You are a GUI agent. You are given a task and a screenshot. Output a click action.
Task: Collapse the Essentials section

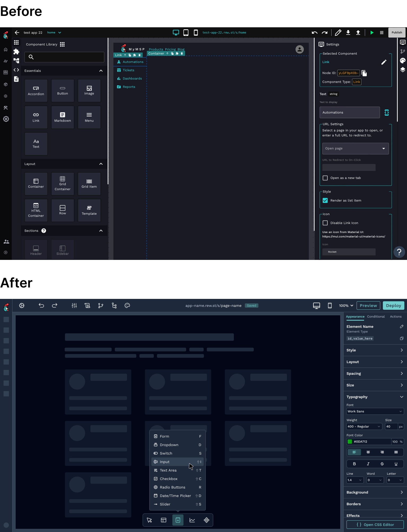[x=101, y=71]
